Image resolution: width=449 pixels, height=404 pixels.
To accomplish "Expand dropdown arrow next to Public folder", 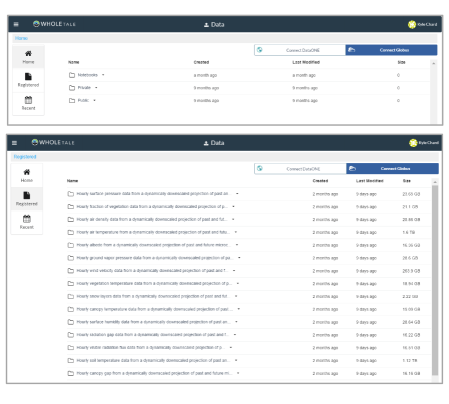I will coord(94,100).
